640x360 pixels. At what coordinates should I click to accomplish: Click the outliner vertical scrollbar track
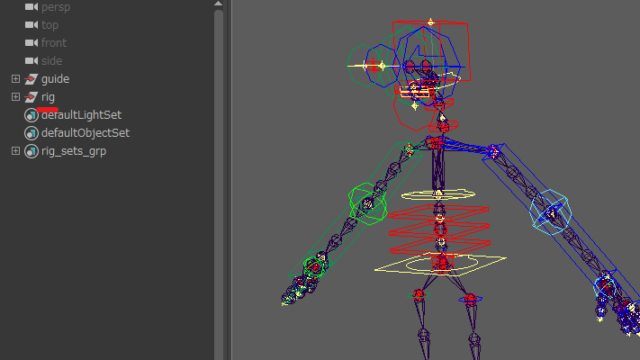click(x=218, y=185)
